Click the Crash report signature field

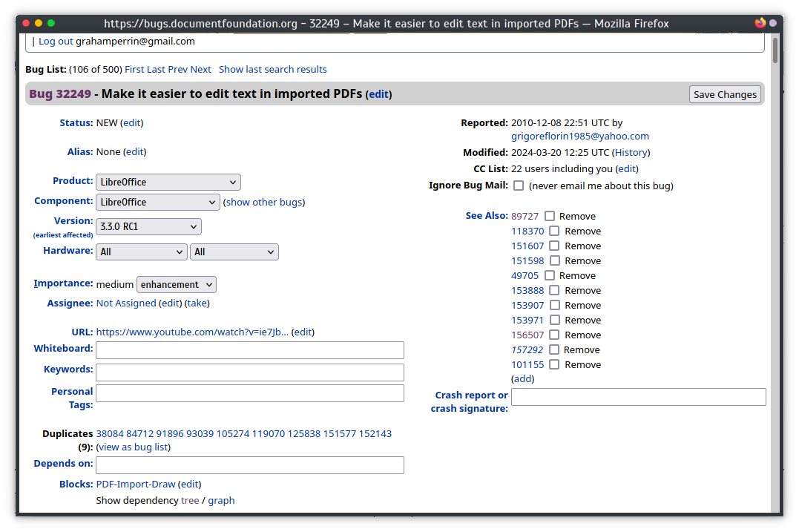coord(638,397)
